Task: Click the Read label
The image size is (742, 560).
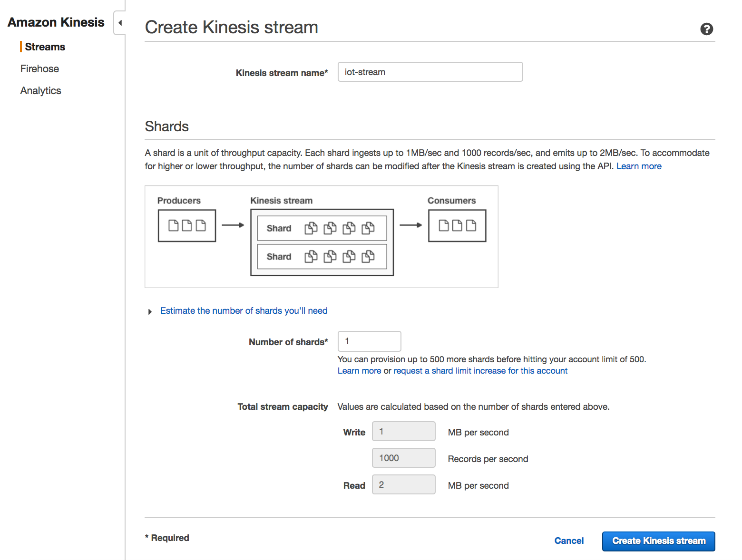Action: coord(354,485)
